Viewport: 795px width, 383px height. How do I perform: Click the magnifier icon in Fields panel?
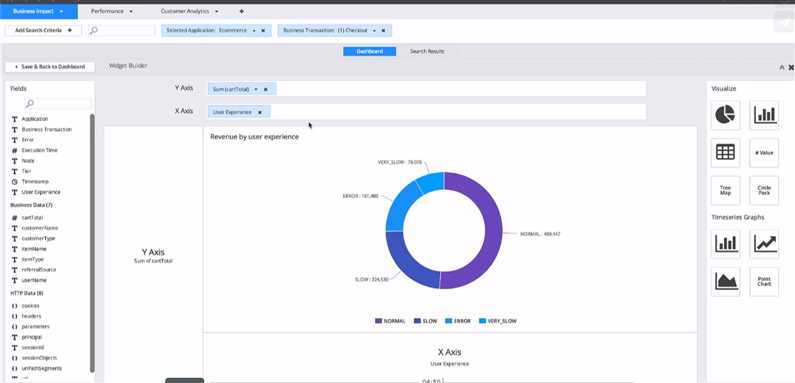(29, 103)
